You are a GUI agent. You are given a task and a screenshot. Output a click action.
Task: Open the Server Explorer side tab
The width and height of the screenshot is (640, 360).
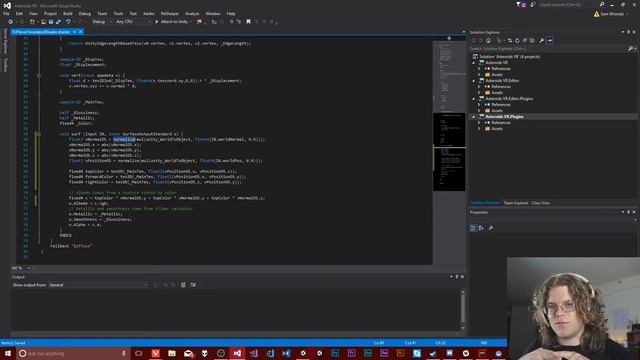point(5,41)
